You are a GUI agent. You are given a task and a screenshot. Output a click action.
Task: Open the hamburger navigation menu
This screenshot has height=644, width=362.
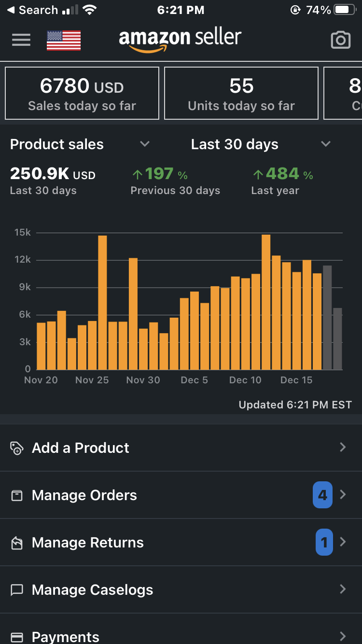21,40
